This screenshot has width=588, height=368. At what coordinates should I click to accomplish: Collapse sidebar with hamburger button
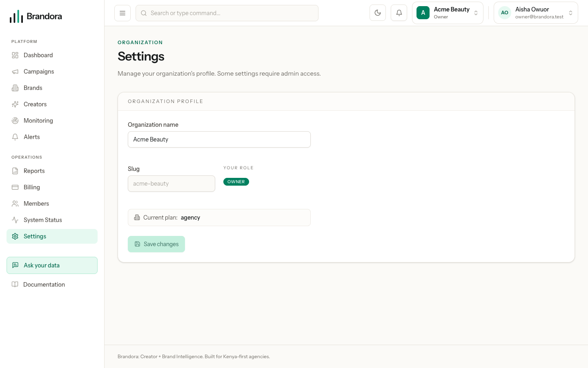[122, 13]
